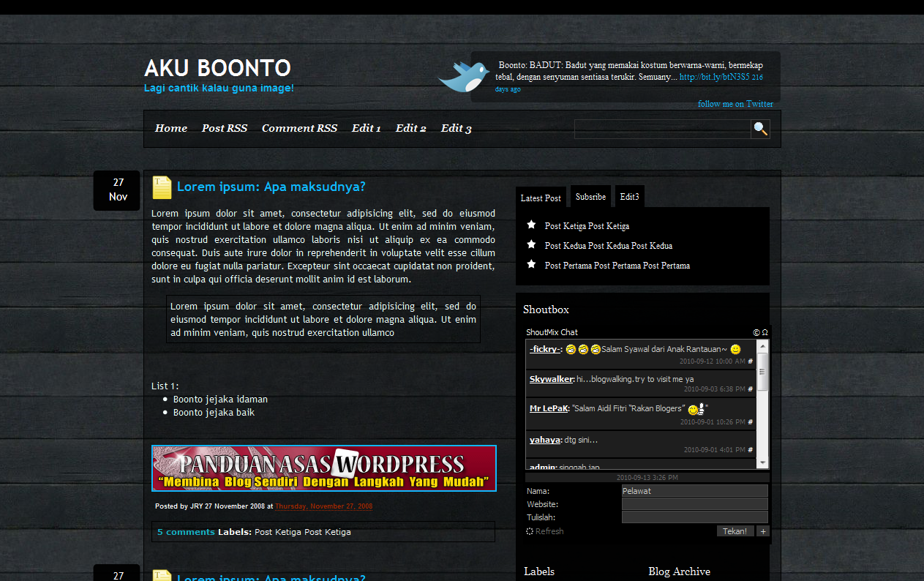Image resolution: width=924 pixels, height=581 pixels.
Task: Click shoutbox scrollbar down arrow
Action: (762, 462)
